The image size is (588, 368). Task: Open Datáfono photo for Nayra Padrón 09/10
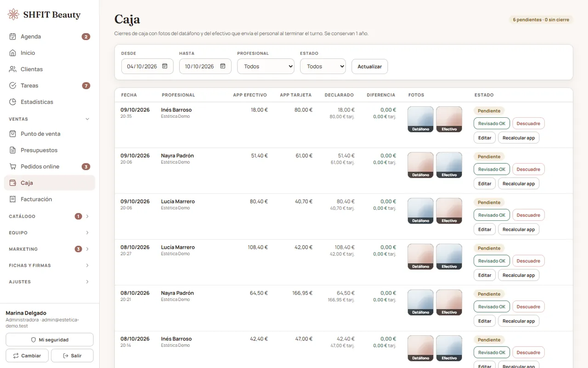click(420, 165)
